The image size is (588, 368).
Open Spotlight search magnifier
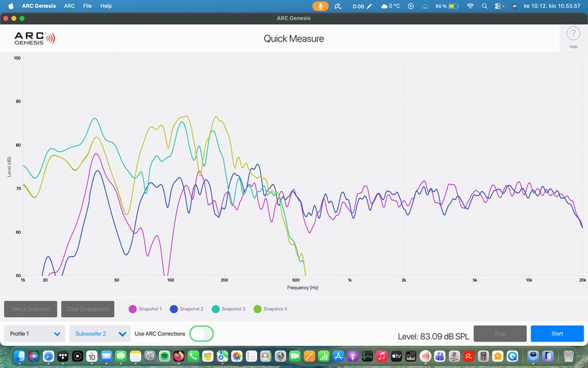point(484,6)
